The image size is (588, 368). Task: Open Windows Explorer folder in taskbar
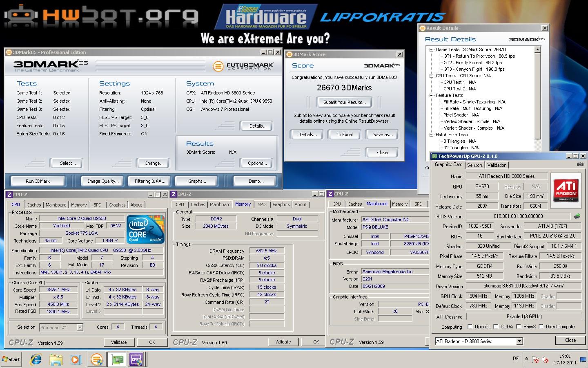56,359
